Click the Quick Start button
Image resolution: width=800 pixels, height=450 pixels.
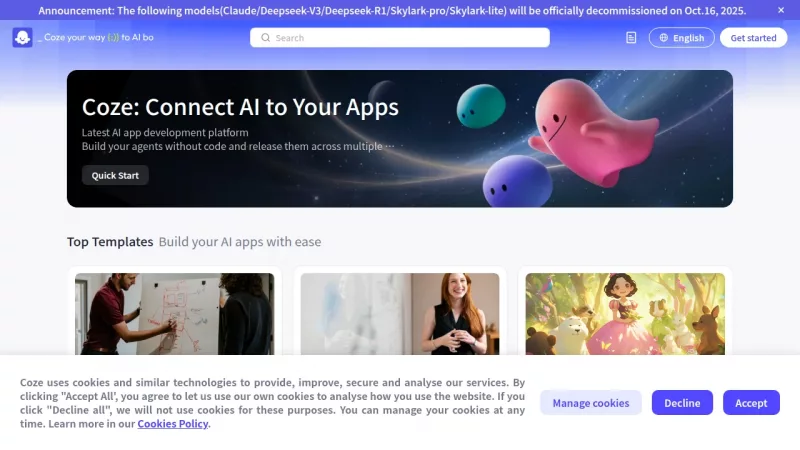pyautogui.click(x=115, y=175)
